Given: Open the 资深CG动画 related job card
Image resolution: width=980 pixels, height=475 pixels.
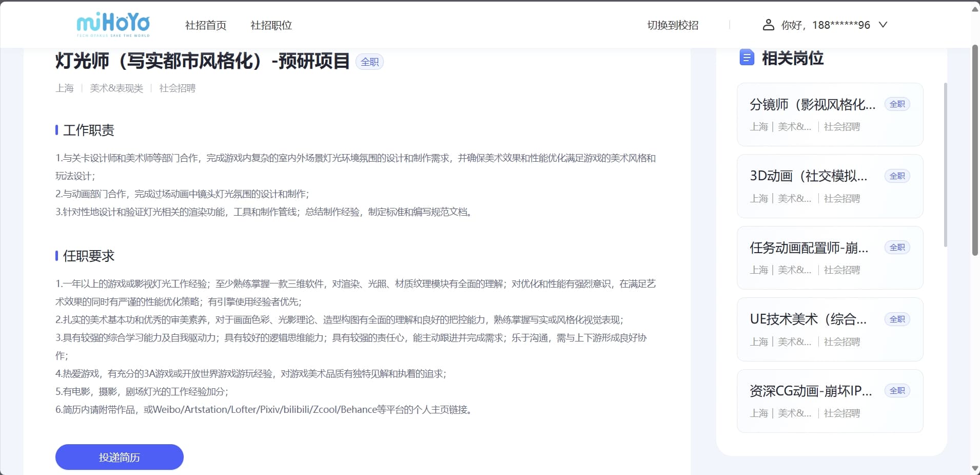Looking at the screenshot, I should point(812,401).
